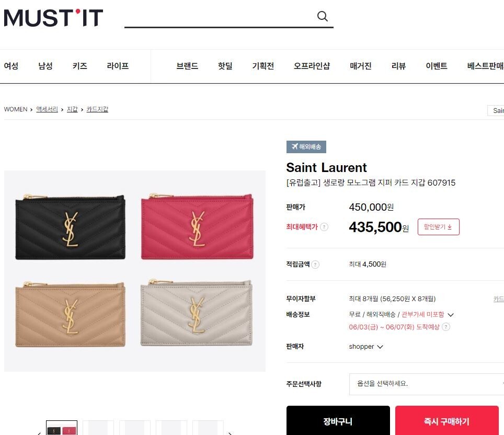Click into the search input field
Viewport: 504px width, 435px height.
tap(219, 17)
